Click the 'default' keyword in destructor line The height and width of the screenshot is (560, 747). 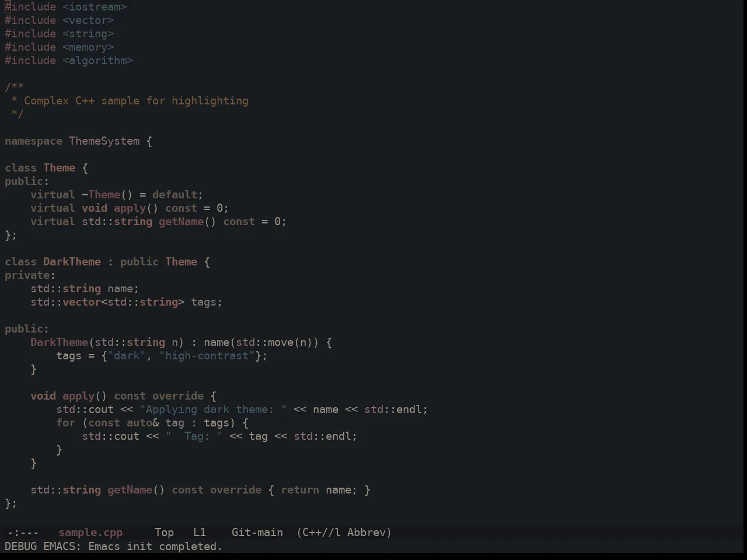click(x=175, y=195)
